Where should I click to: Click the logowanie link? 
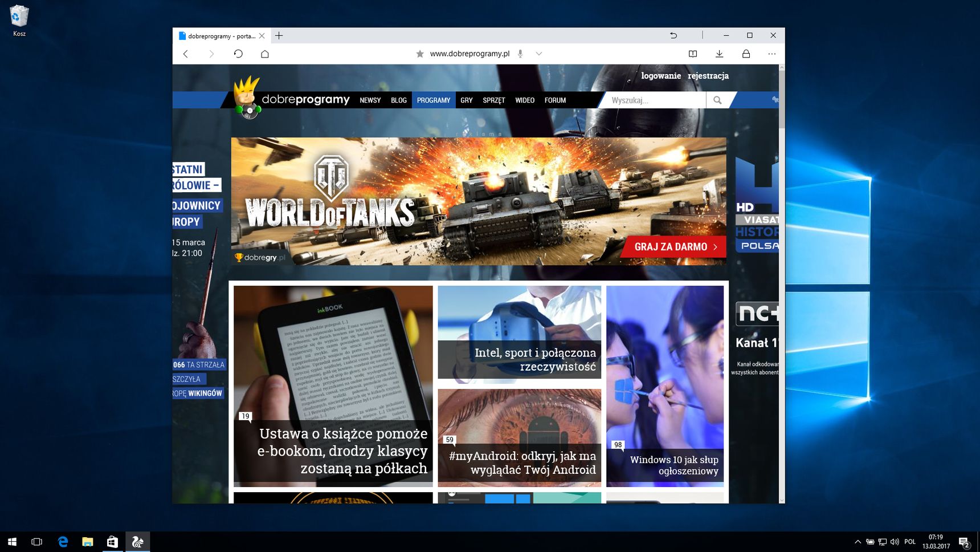(661, 75)
